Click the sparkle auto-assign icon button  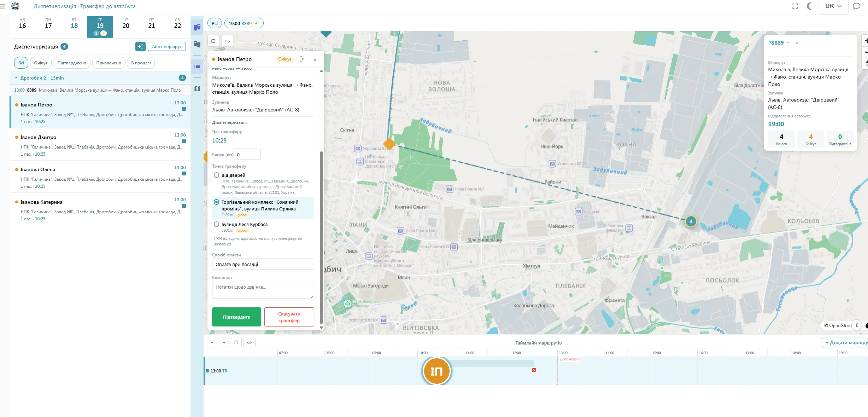140,46
